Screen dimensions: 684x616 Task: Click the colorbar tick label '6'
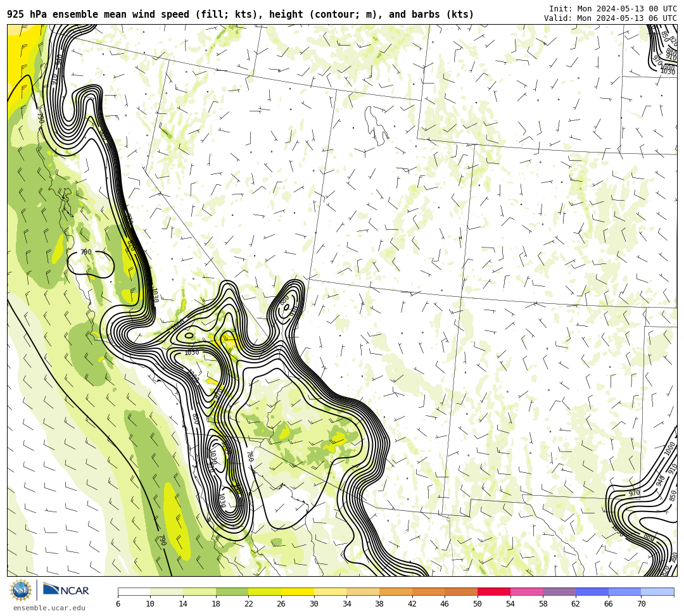pos(118,604)
